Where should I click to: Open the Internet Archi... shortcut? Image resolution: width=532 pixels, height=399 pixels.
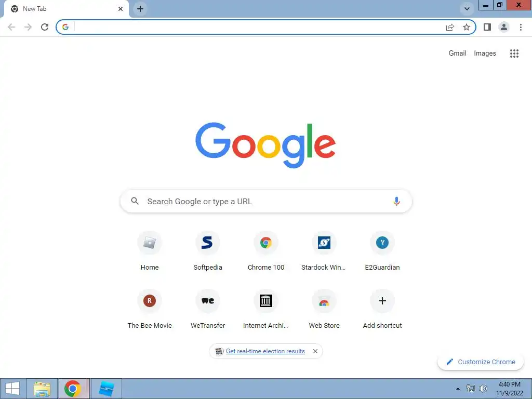[x=266, y=310]
